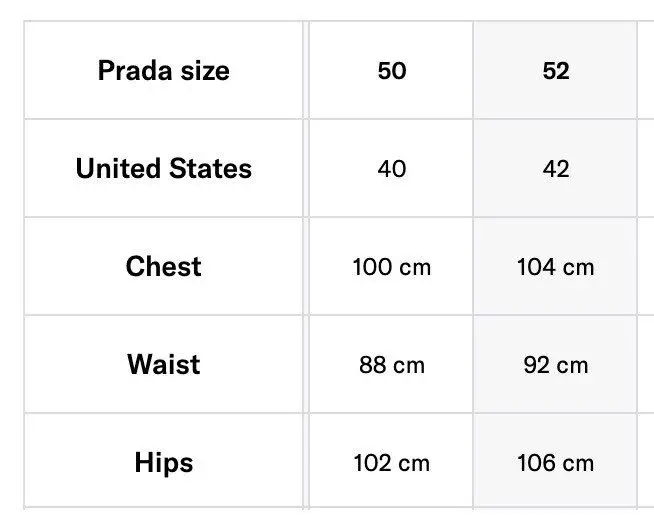
Task: Select the United States size 42 cell
Action: click(556, 168)
